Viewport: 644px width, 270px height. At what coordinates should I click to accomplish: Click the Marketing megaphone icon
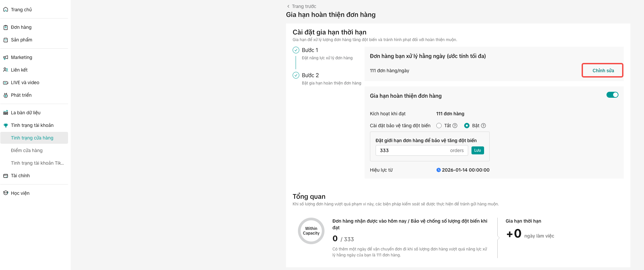pyautogui.click(x=6, y=58)
